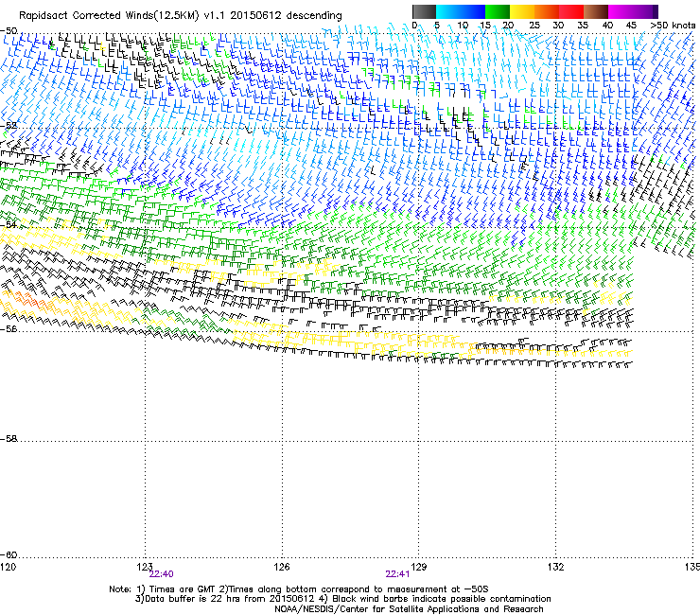Image resolution: width=700 pixels, height=615 pixels.
Task: Click the 'Black wind barbs indicate possible contamination' note
Action: coord(441,599)
